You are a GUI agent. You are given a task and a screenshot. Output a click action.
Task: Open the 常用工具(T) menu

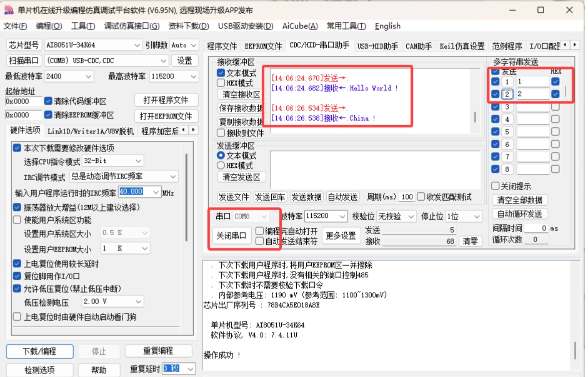coord(346,26)
